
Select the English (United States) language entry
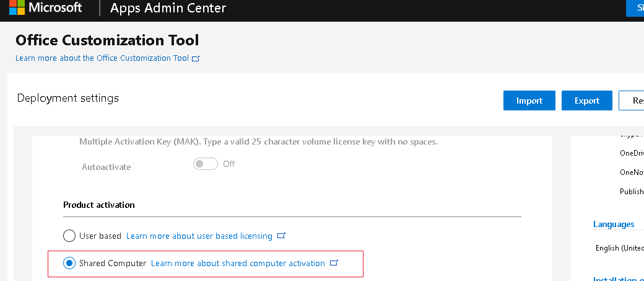click(620, 248)
